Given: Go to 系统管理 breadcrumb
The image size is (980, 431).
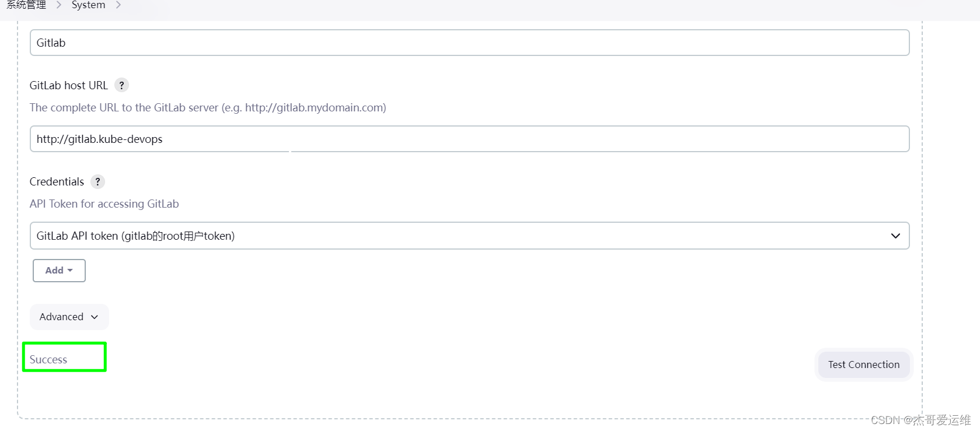Looking at the screenshot, I should (26, 5).
